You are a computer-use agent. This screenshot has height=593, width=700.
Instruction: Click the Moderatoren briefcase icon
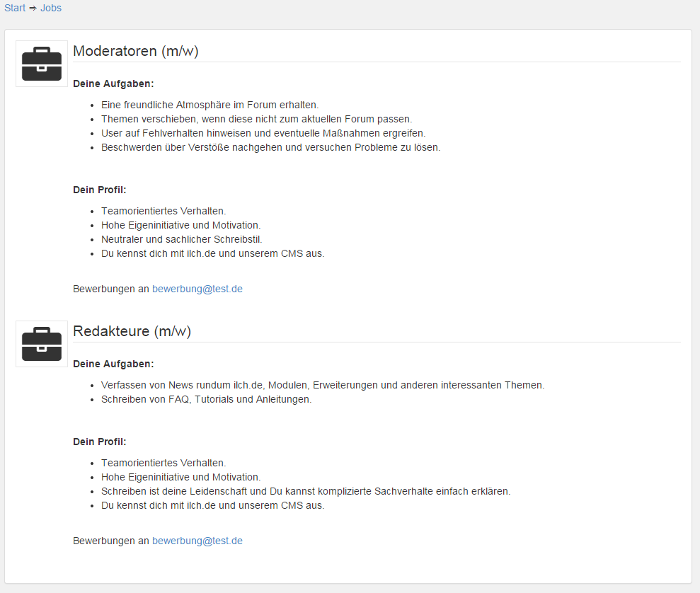42,64
